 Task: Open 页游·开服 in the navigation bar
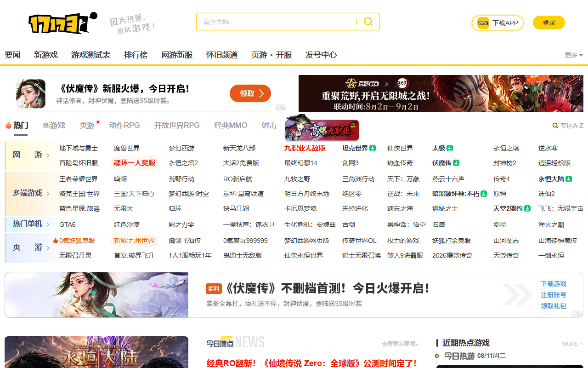point(271,55)
